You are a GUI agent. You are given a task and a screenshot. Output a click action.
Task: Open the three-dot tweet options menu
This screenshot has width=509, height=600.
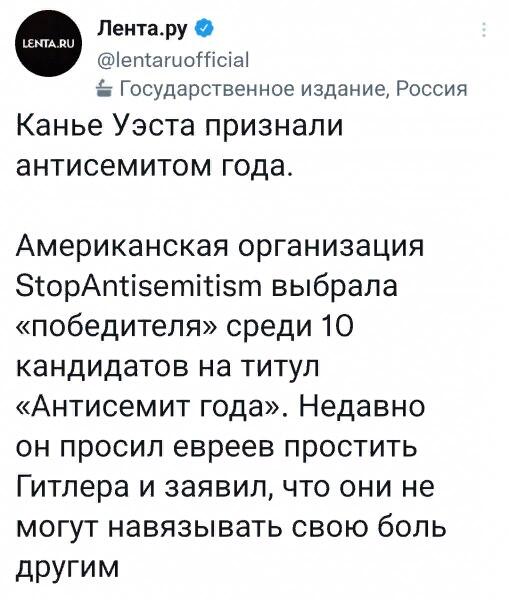tap(484, 29)
